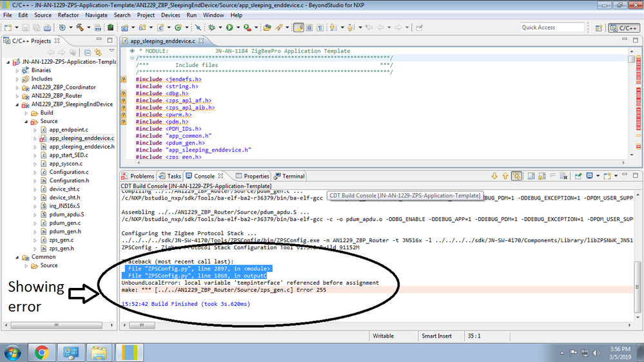Click the Previous Annotation arrow icon
This screenshot has width=644, height=362.
point(350,28)
